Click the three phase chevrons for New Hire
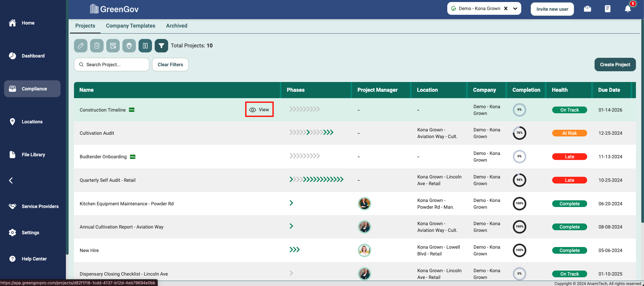Viewport: 644px width, 286px height. [295, 250]
